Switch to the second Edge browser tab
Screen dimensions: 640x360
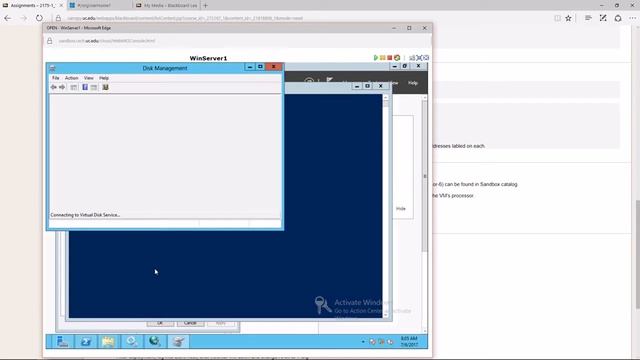tap(100, 5)
